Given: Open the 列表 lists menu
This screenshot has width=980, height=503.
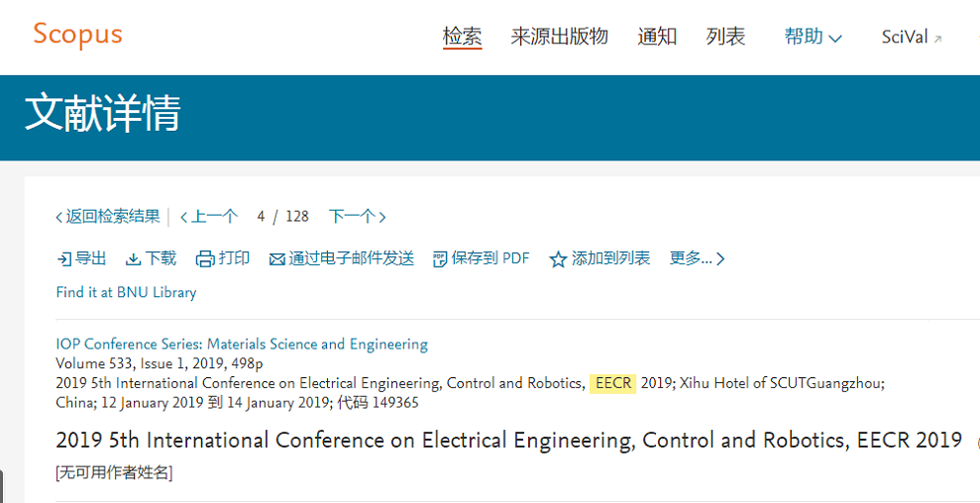Looking at the screenshot, I should click(x=725, y=37).
